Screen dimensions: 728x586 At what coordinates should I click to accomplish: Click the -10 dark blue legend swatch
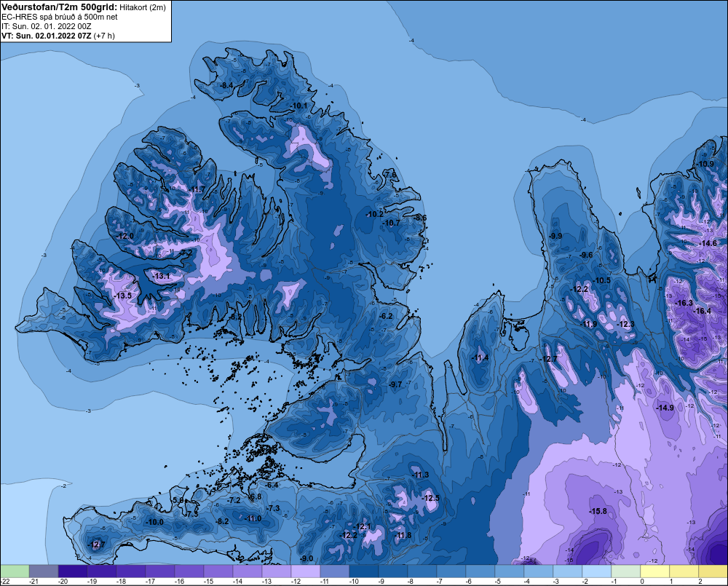click(x=363, y=571)
